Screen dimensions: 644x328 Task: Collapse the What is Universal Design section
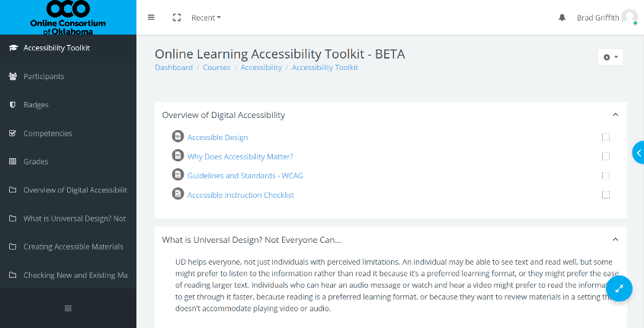tap(615, 240)
